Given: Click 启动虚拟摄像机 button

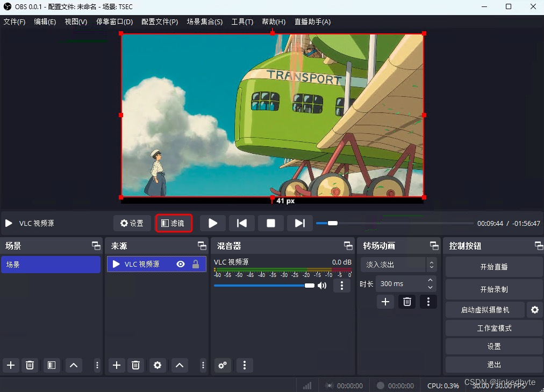Looking at the screenshot, I should [x=485, y=310].
